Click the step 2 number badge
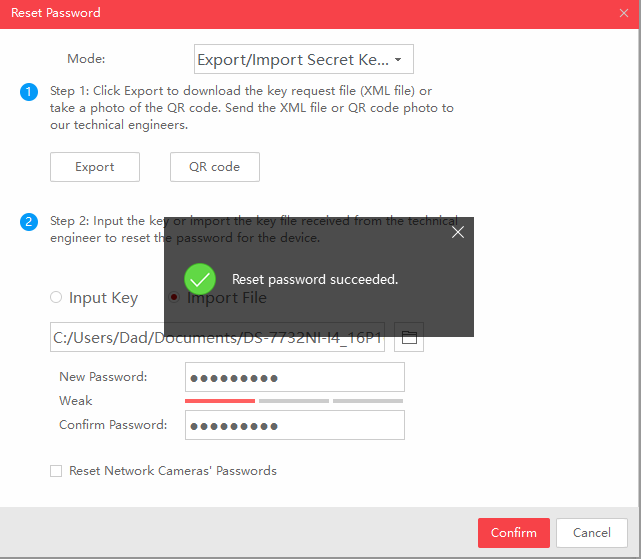641x559 pixels. pyautogui.click(x=29, y=222)
